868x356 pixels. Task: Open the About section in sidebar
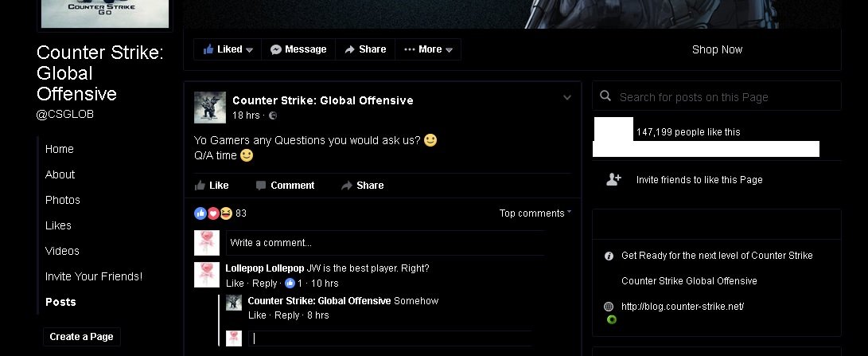60,174
